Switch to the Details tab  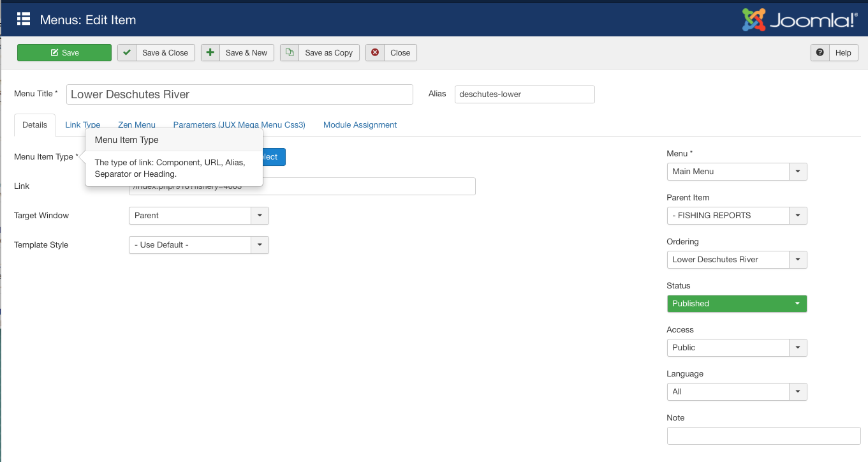(35, 125)
